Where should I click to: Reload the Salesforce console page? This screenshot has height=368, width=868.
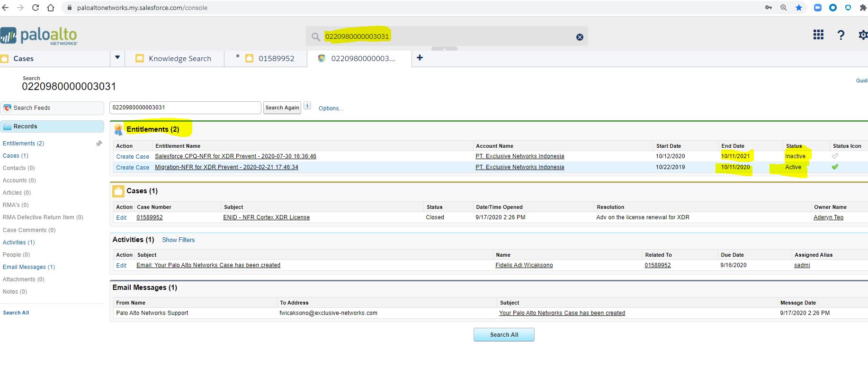[36, 8]
